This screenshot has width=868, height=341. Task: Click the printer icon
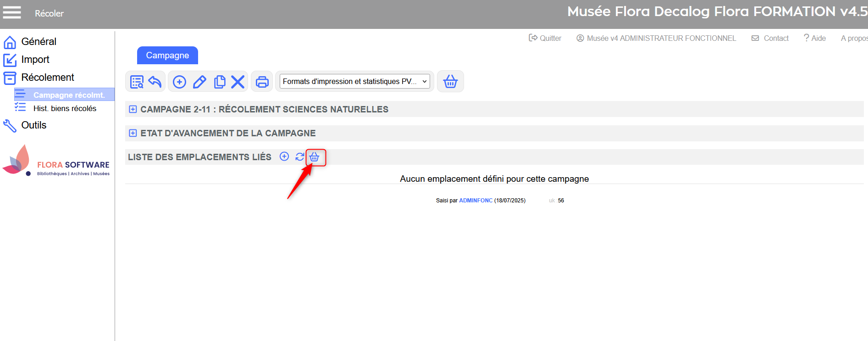pyautogui.click(x=262, y=82)
